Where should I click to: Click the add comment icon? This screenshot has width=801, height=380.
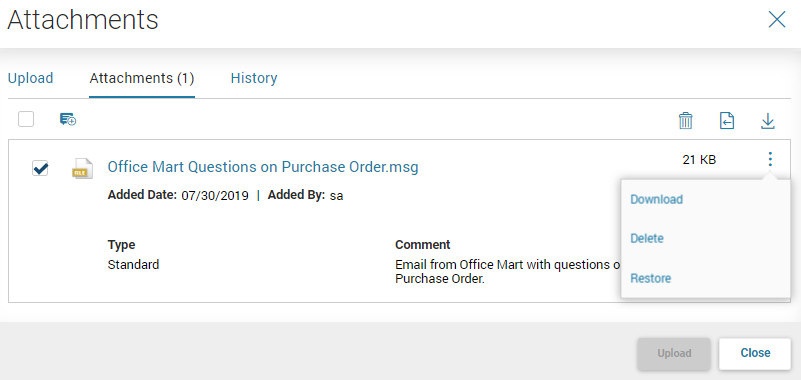click(x=68, y=120)
